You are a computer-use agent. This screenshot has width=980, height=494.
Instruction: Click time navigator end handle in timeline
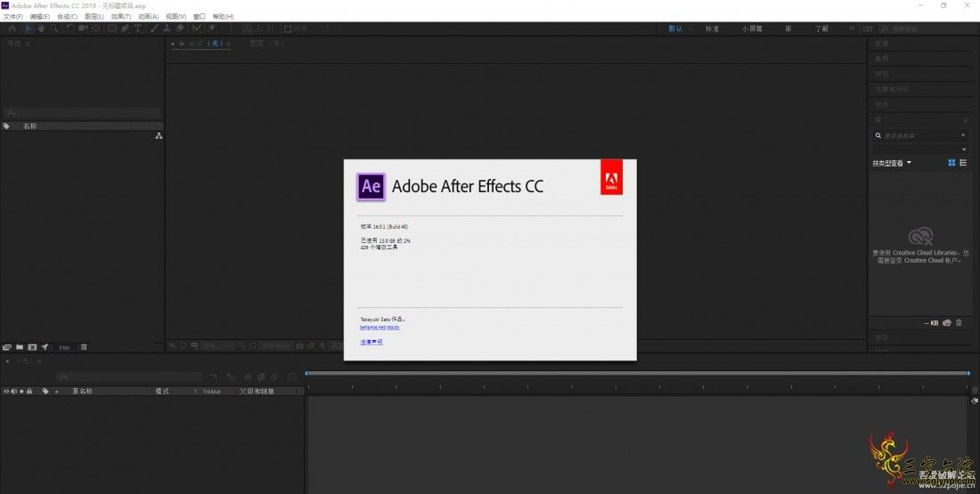pyautogui.click(x=968, y=374)
